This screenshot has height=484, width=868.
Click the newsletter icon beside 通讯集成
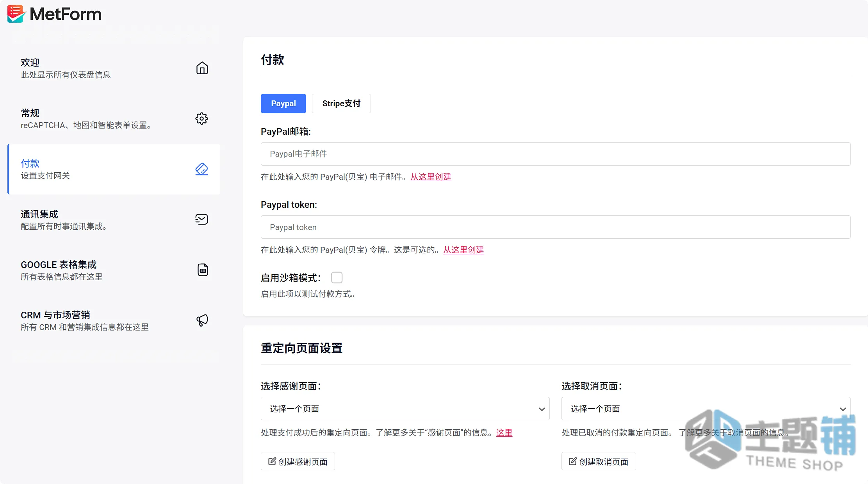202,219
